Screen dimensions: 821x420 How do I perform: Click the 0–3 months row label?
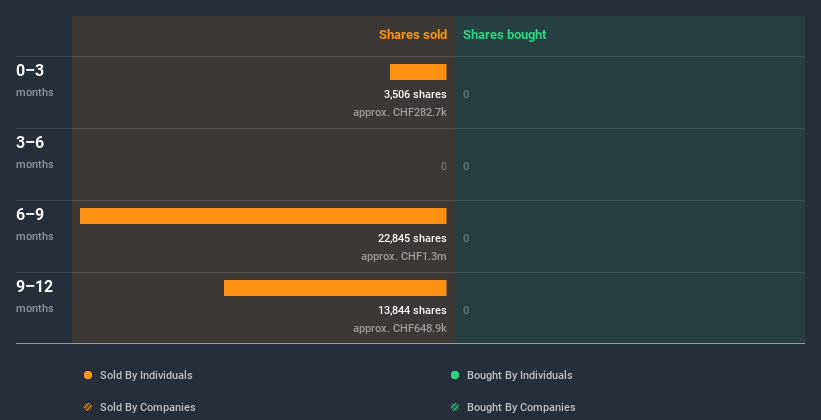35,80
